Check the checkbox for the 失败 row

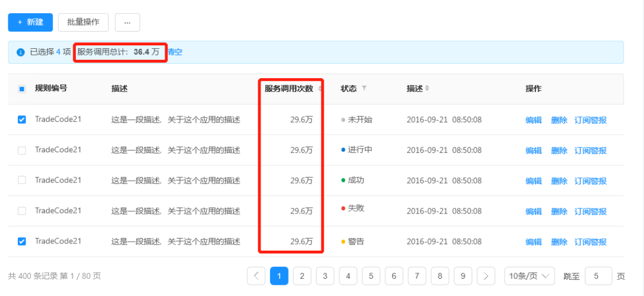[x=22, y=211]
